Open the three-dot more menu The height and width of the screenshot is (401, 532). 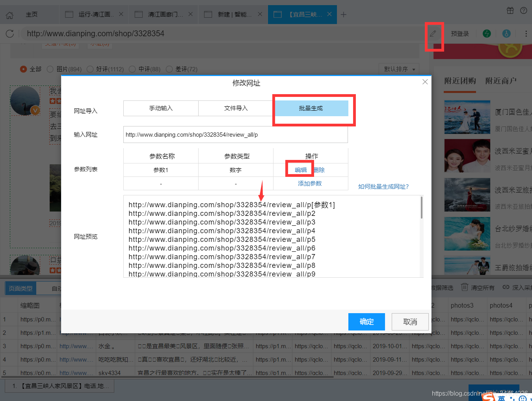(526, 33)
